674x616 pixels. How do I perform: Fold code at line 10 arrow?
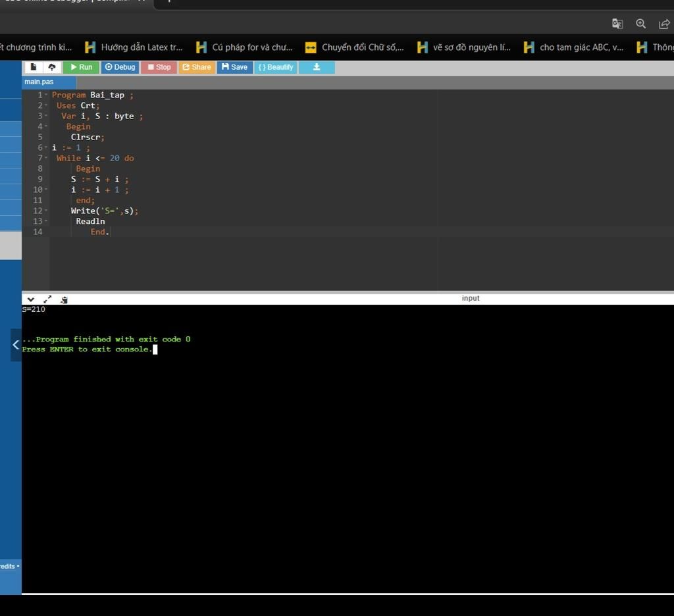pyautogui.click(x=46, y=190)
